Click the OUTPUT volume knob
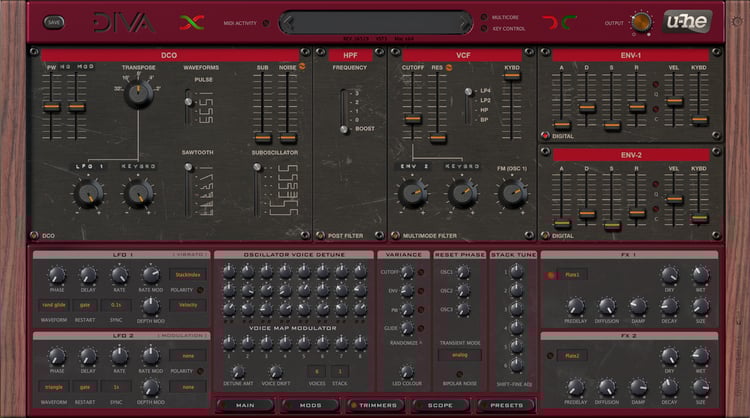Viewport: 750px width, 418px height. (x=641, y=22)
